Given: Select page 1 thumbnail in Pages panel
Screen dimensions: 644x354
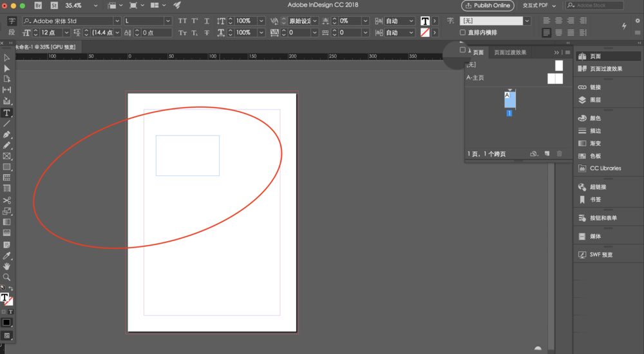Looking at the screenshot, I should click(509, 99).
